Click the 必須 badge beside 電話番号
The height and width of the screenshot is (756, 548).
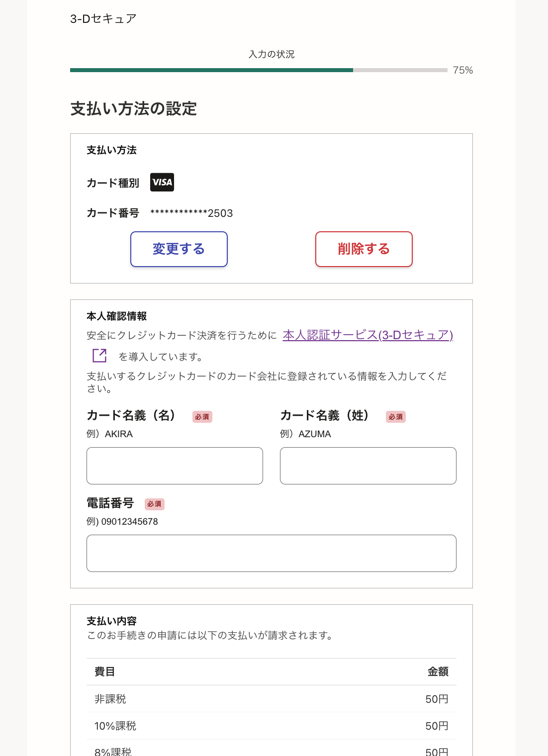tap(154, 504)
